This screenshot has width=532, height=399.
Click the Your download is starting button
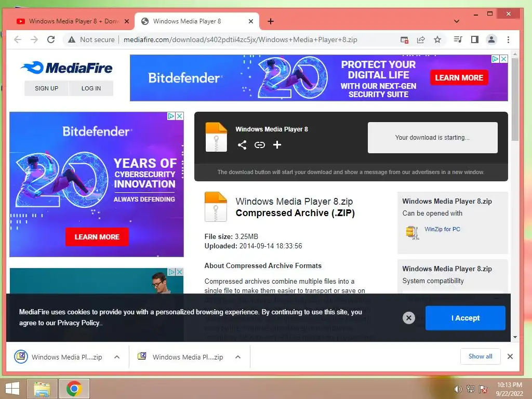click(x=433, y=137)
